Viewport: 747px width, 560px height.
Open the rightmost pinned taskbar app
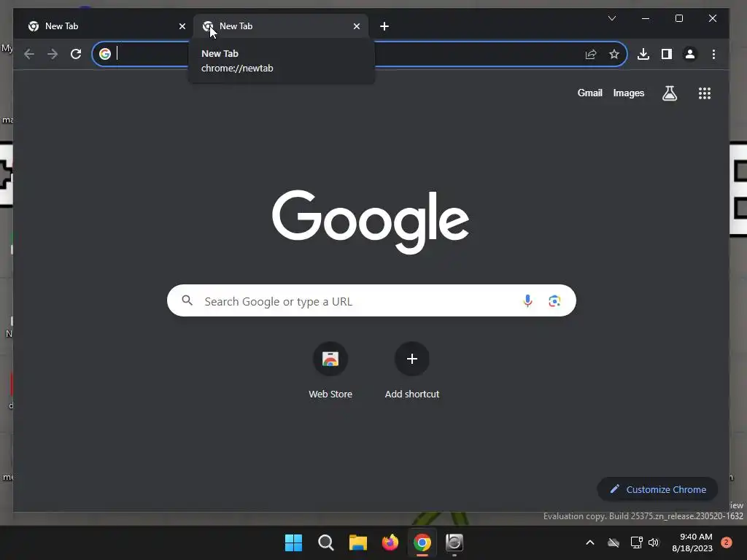coord(454,542)
